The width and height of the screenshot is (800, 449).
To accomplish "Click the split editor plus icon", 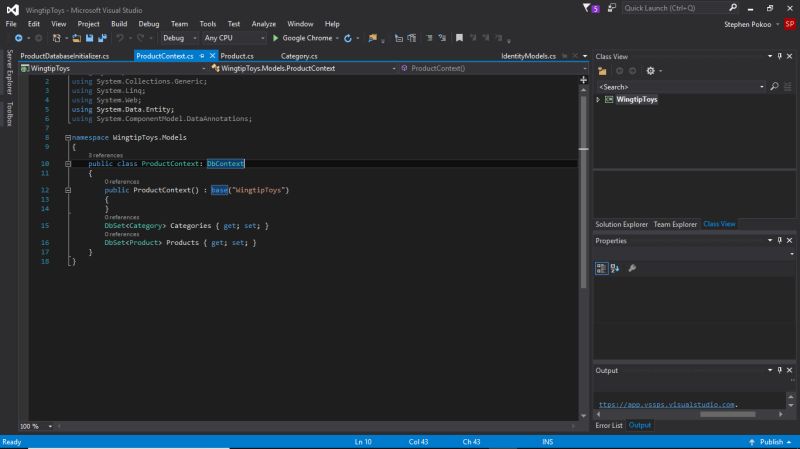I will 584,80.
